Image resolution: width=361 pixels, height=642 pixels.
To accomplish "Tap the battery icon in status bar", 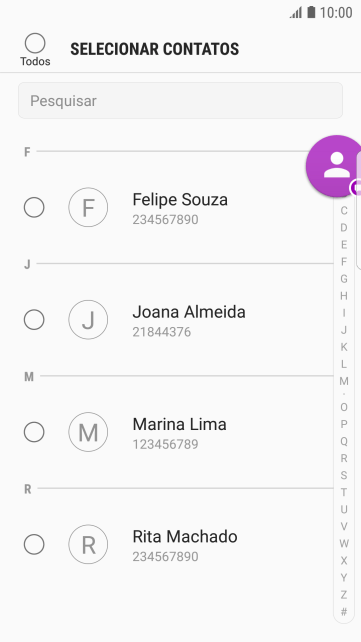I will pos(311,12).
